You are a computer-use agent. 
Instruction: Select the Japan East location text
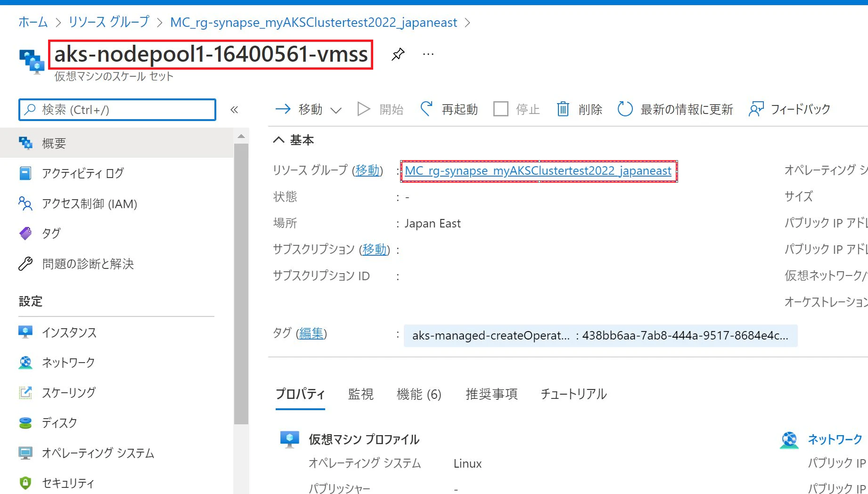click(x=433, y=223)
